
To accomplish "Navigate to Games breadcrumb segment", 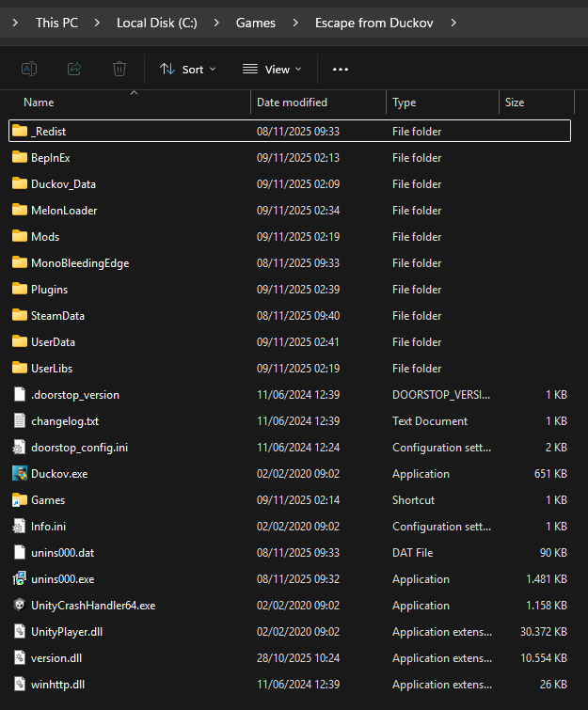I will click(256, 23).
